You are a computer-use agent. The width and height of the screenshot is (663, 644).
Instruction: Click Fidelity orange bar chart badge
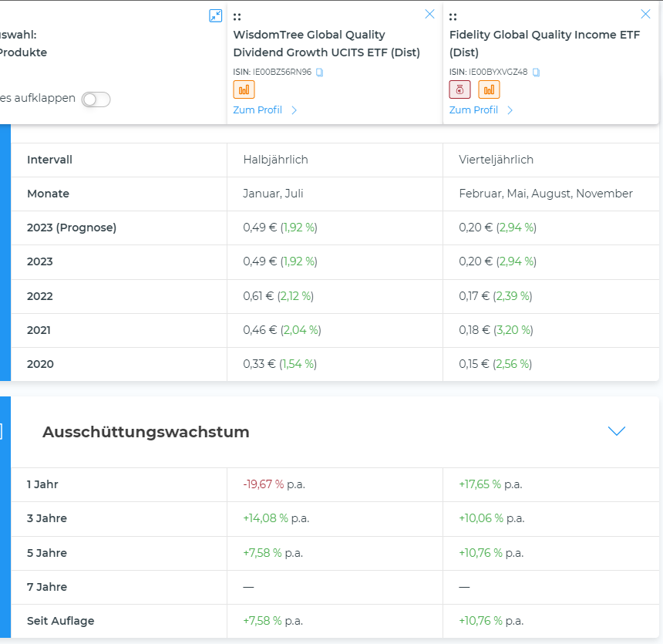pos(489,89)
